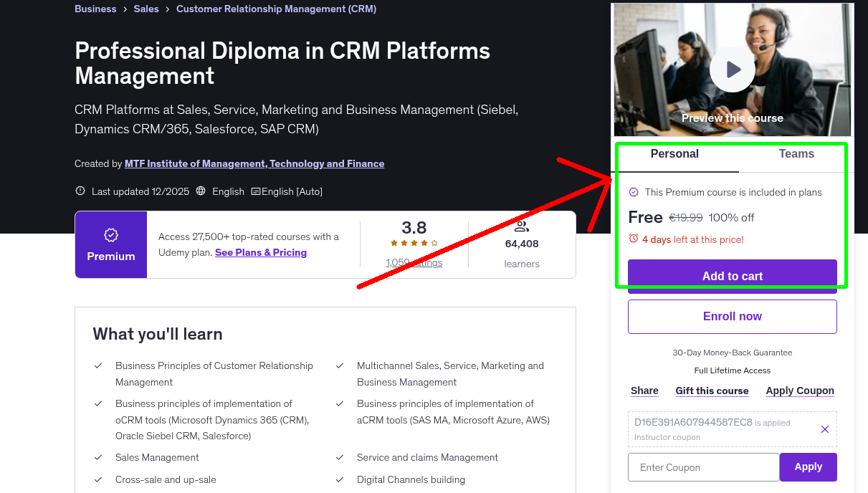Open See Plans & Pricing

pyautogui.click(x=260, y=252)
